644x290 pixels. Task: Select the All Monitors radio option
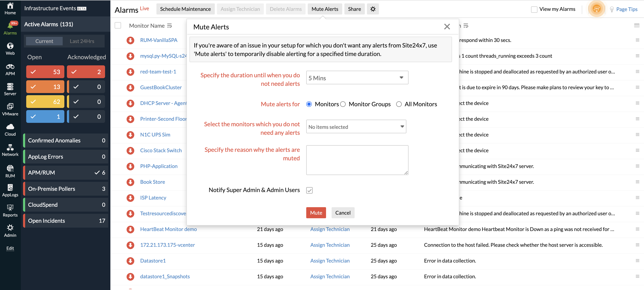399,104
